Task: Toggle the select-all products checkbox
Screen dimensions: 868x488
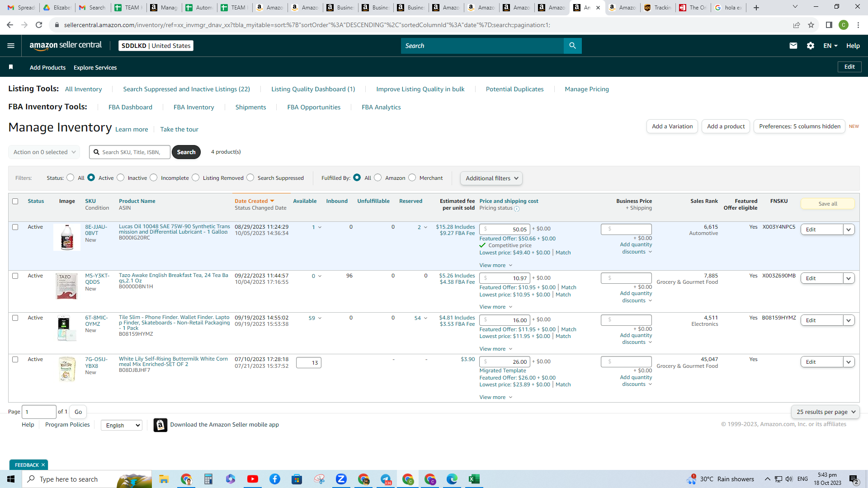Action: tap(15, 201)
